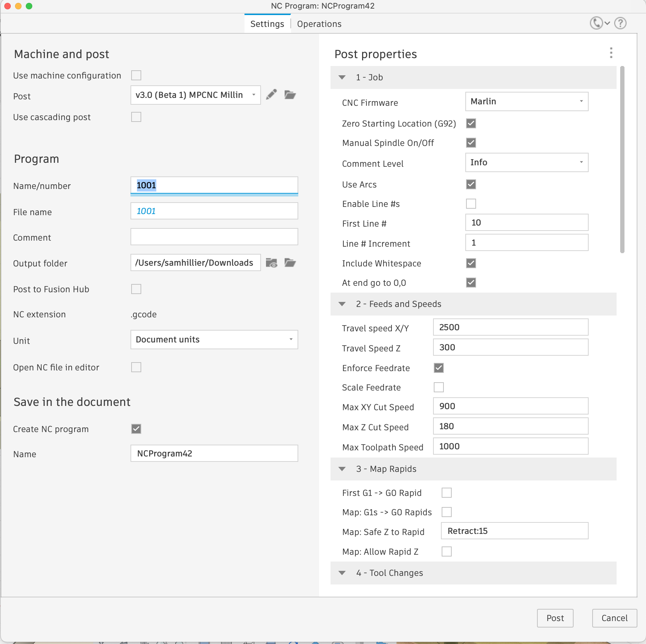Viewport: 646px width, 644px height.
Task: Enable Scale Feedrate checkbox
Action: pyautogui.click(x=439, y=387)
